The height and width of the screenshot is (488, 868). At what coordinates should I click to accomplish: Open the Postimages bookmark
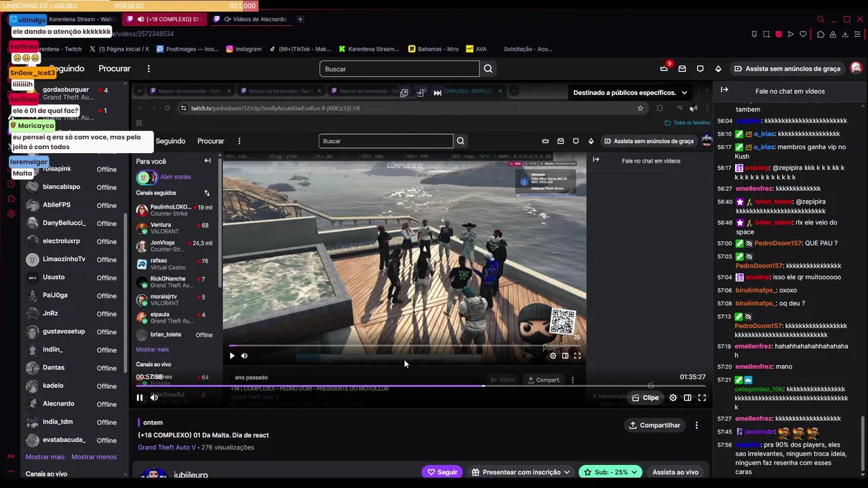tap(188, 49)
